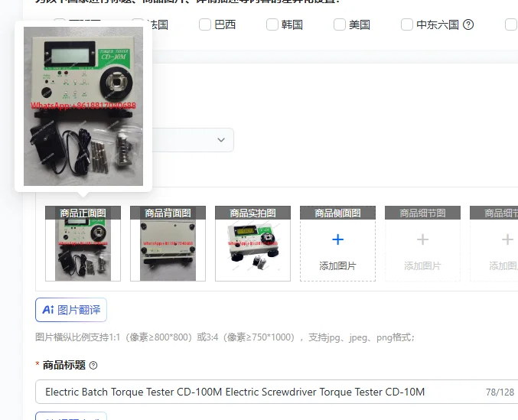Click the help icon next to 商品标题
The width and height of the screenshot is (518, 420).
tap(93, 366)
